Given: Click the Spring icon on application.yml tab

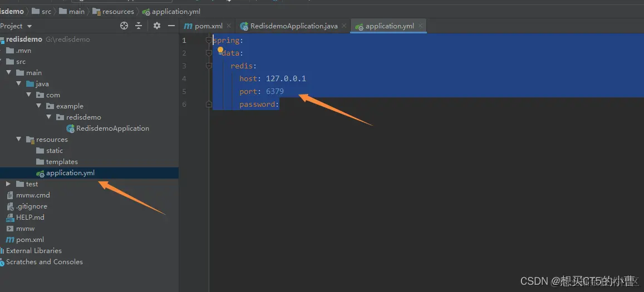Looking at the screenshot, I should [x=360, y=26].
